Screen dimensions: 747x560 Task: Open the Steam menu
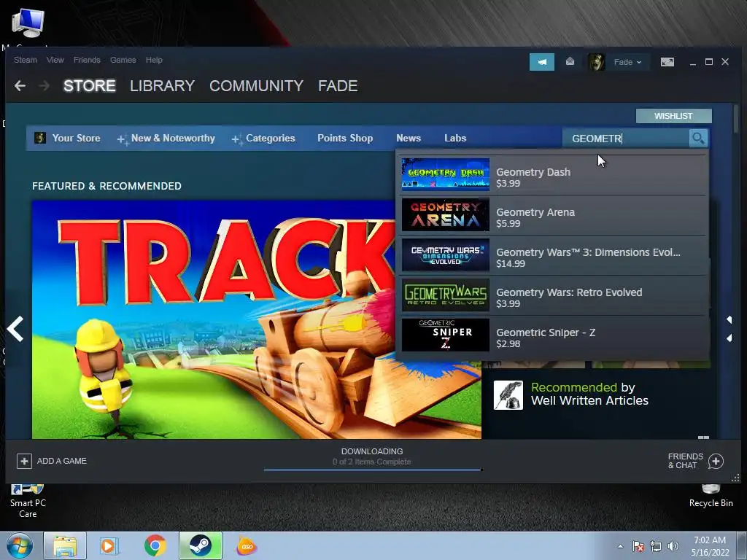click(x=26, y=60)
